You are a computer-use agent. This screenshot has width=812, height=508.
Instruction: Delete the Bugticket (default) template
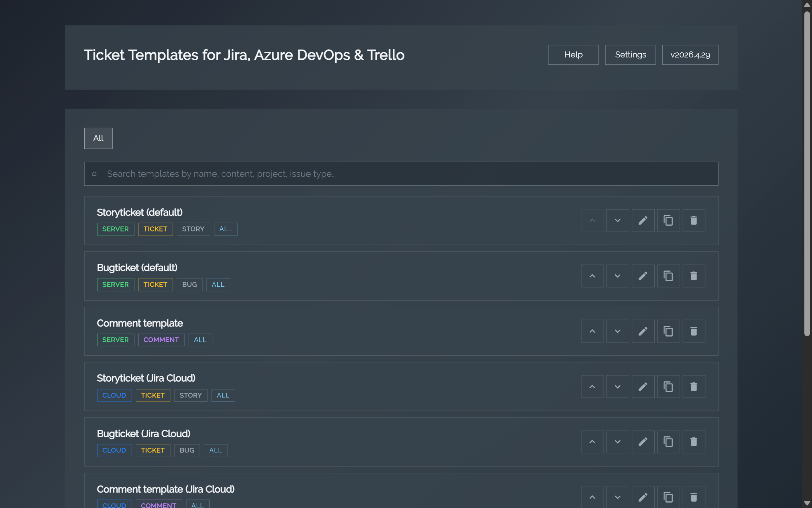coord(694,276)
